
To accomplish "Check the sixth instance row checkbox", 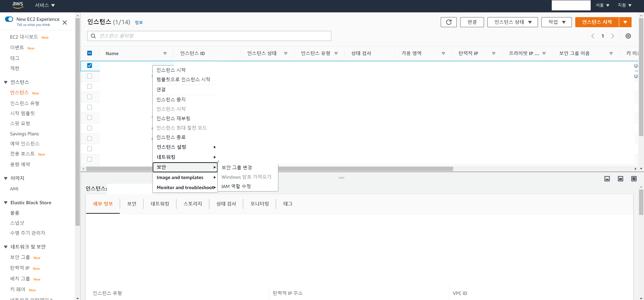I will tap(90, 118).
